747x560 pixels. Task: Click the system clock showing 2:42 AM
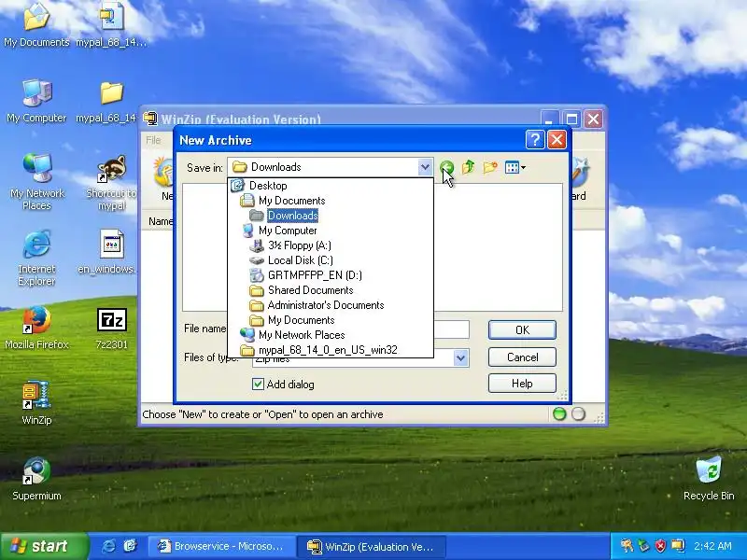(x=712, y=546)
